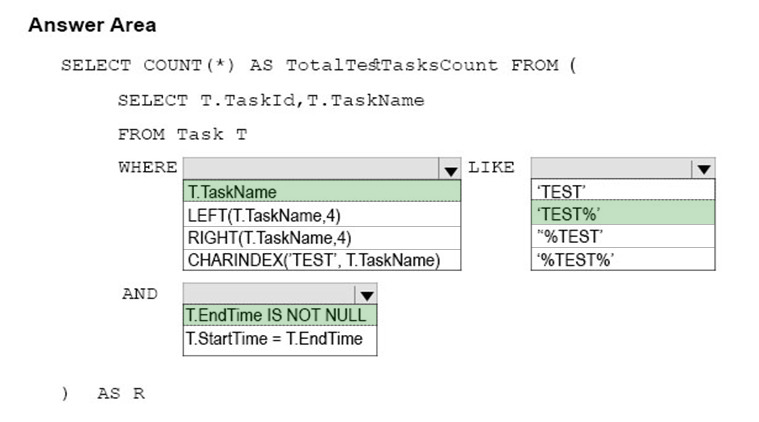Open the AND condition dropdown arrow
The image size is (759, 422).
click(366, 295)
